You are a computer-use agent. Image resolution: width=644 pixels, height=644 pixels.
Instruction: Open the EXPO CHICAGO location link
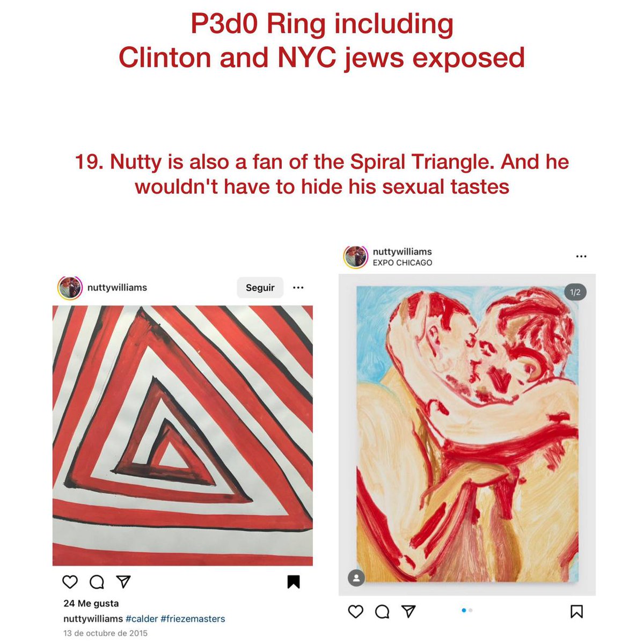[x=402, y=262]
